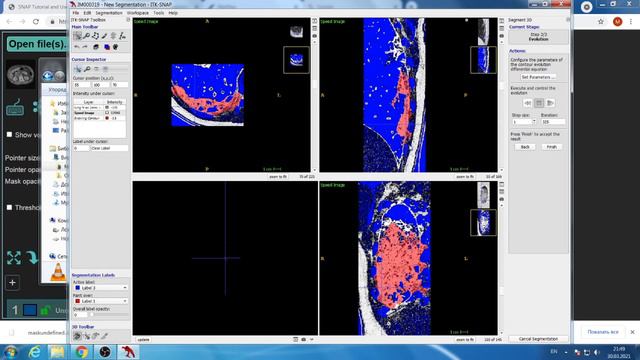Screen dimensions: 640x360
Task: Open the Edit menu
Action: click(x=87, y=13)
